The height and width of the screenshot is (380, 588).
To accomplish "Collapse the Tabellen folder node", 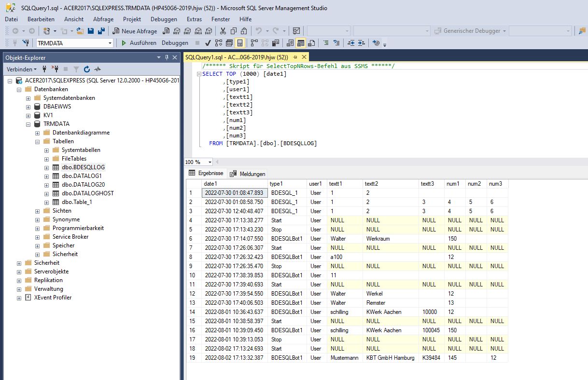I will tap(38, 141).
